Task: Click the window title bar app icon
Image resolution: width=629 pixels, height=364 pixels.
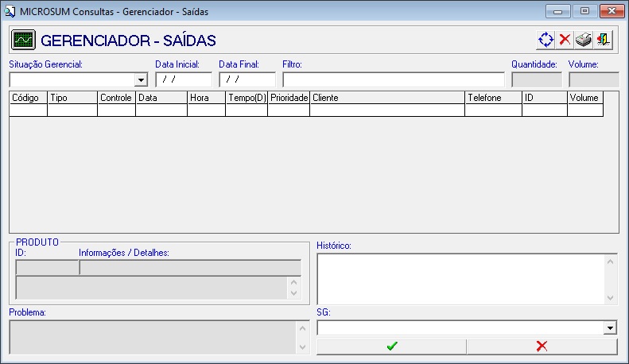Action: [x=10, y=11]
